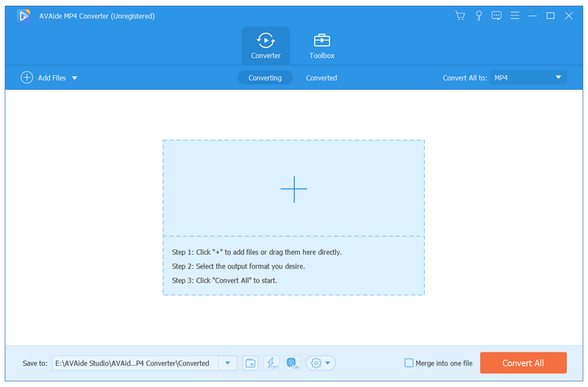
Task: Show the Converting list tab
Action: pyautogui.click(x=265, y=78)
